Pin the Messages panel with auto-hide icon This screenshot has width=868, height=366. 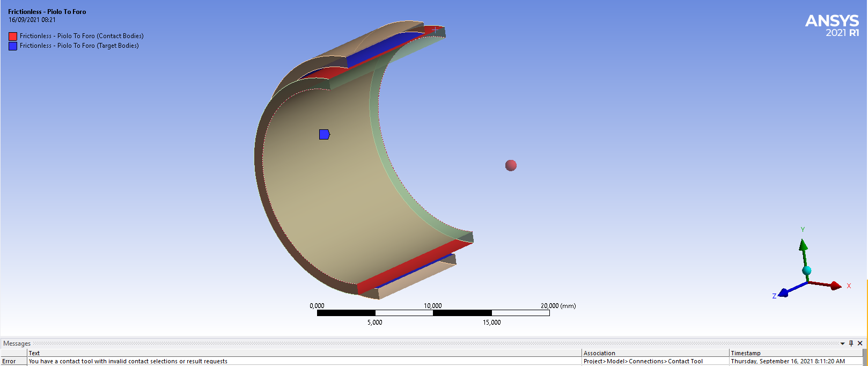pos(851,343)
